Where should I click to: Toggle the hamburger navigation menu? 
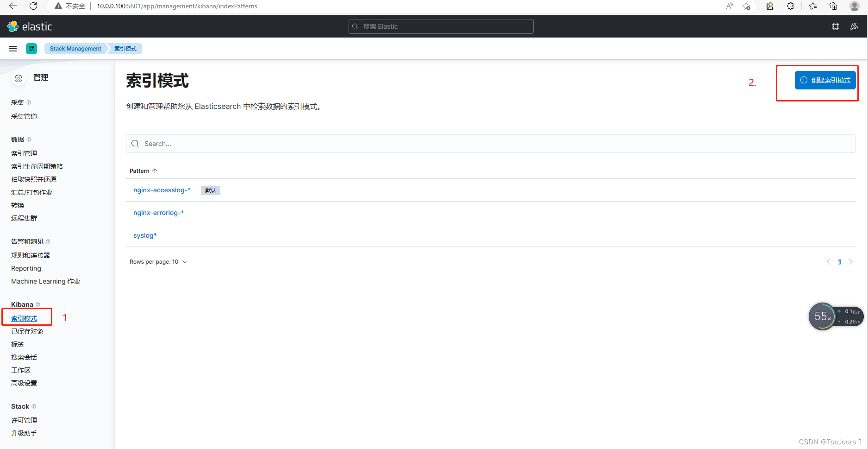pyautogui.click(x=13, y=49)
